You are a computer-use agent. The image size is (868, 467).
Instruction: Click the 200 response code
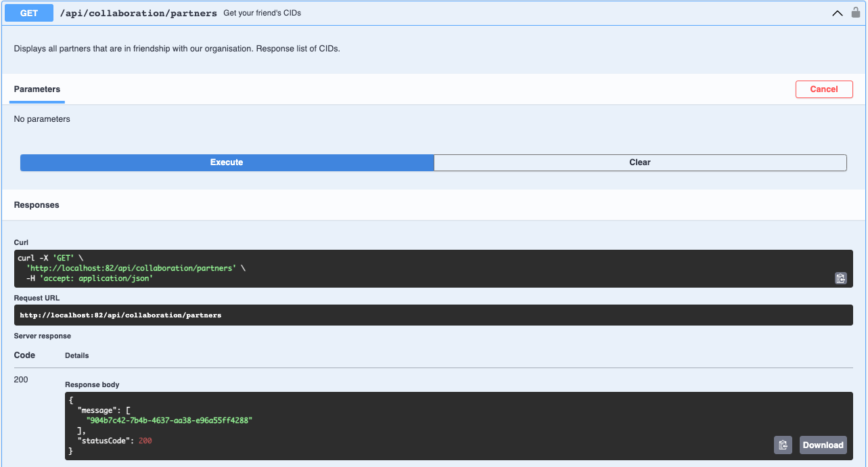(x=21, y=380)
